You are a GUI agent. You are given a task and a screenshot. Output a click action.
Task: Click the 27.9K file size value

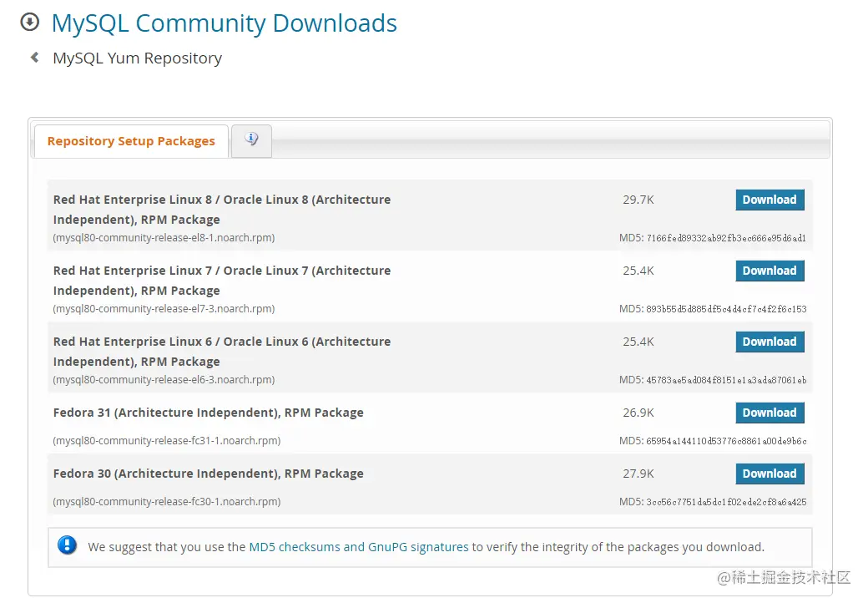click(638, 474)
